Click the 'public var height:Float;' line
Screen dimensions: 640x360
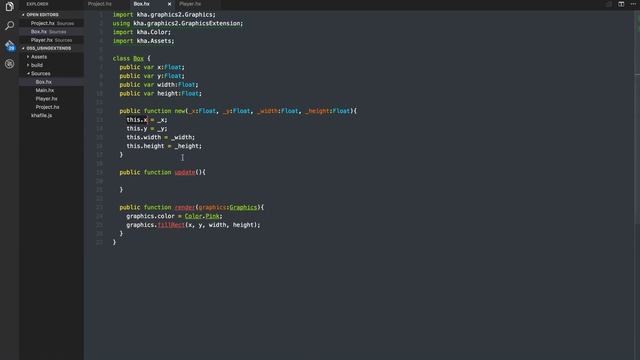[x=160, y=93]
